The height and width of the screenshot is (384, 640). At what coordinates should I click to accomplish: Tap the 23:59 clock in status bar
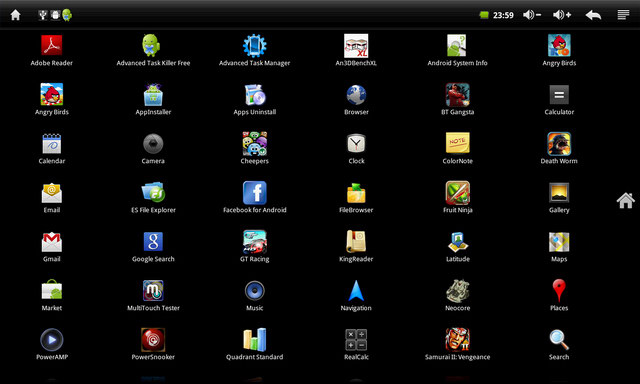[503, 15]
